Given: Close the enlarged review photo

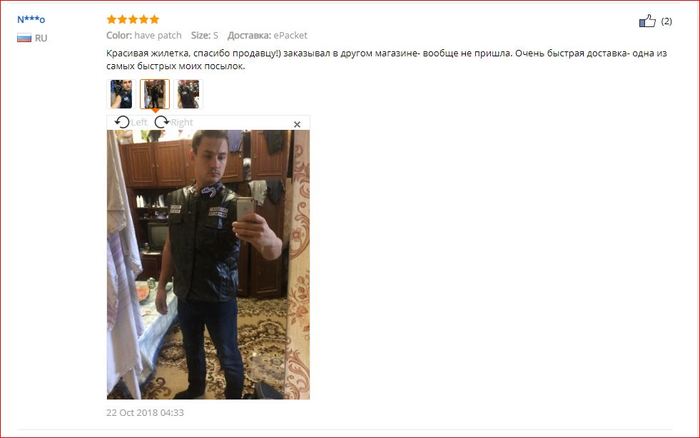Looking at the screenshot, I should (297, 125).
